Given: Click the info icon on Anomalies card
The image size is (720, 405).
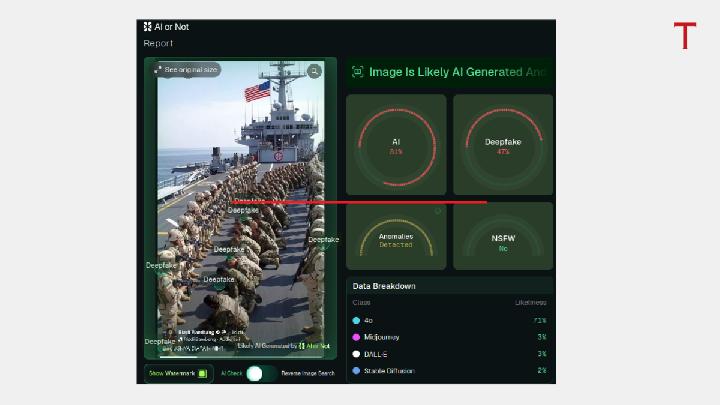Looking at the screenshot, I should tap(437, 211).
